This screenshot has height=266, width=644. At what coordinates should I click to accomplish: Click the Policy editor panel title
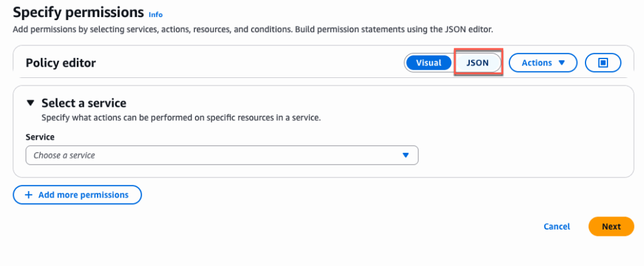[60, 63]
